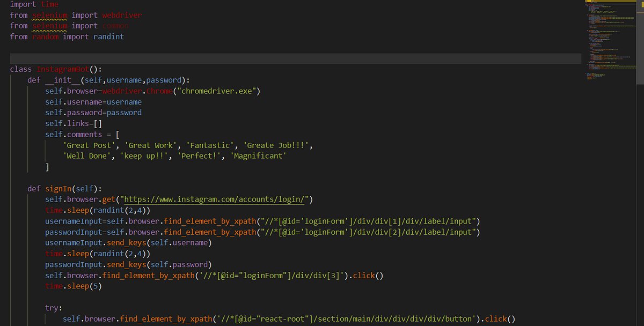644x326 pixels.
Task: Click the word 'webdriver' in import line
Action: coord(122,15)
